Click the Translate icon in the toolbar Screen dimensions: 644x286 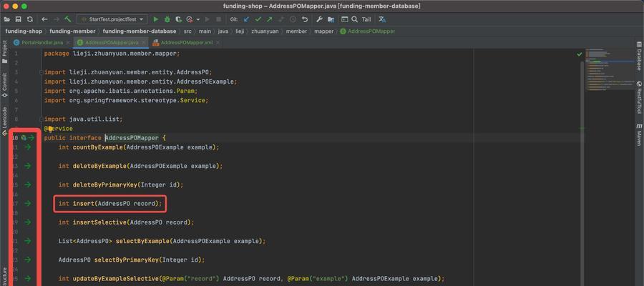pyautogui.click(x=382, y=19)
